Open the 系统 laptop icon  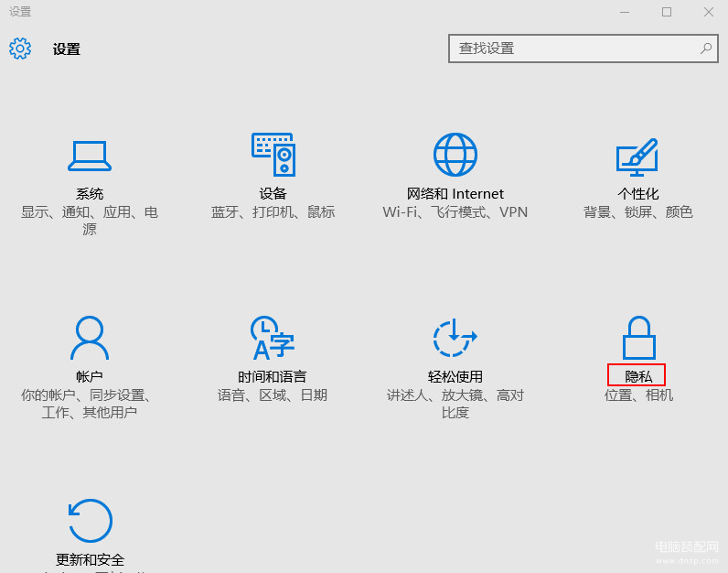click(x=90, y=156)
